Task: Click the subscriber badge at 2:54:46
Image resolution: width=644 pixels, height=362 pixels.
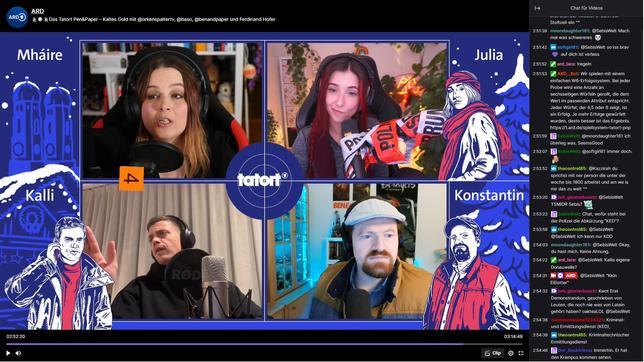Action: (x=553, y=350)
